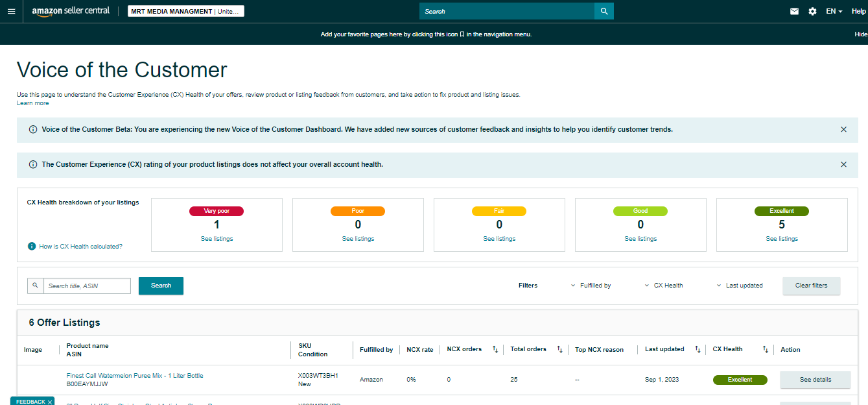
Task: Open the mail messages icon
Action: pyautogui.click(x=794, y=12)
